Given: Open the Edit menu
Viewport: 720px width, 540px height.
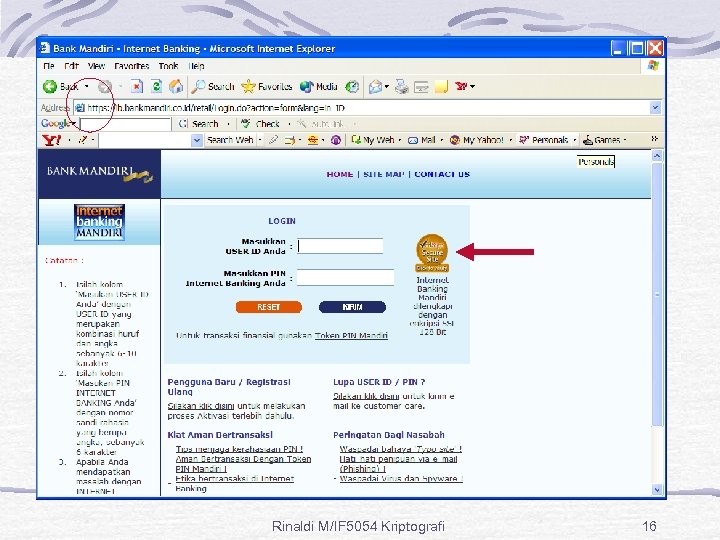Looking at the screenshot, I should tap(71, 66).
